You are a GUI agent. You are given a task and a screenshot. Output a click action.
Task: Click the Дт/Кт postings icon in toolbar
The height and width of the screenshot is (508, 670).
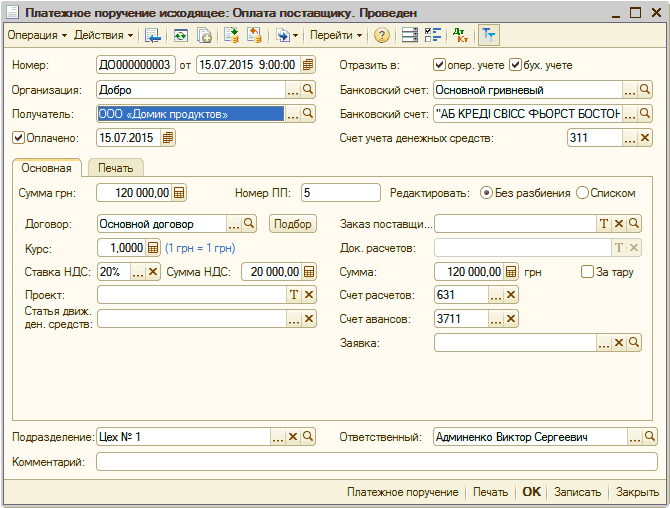(460, 36)
